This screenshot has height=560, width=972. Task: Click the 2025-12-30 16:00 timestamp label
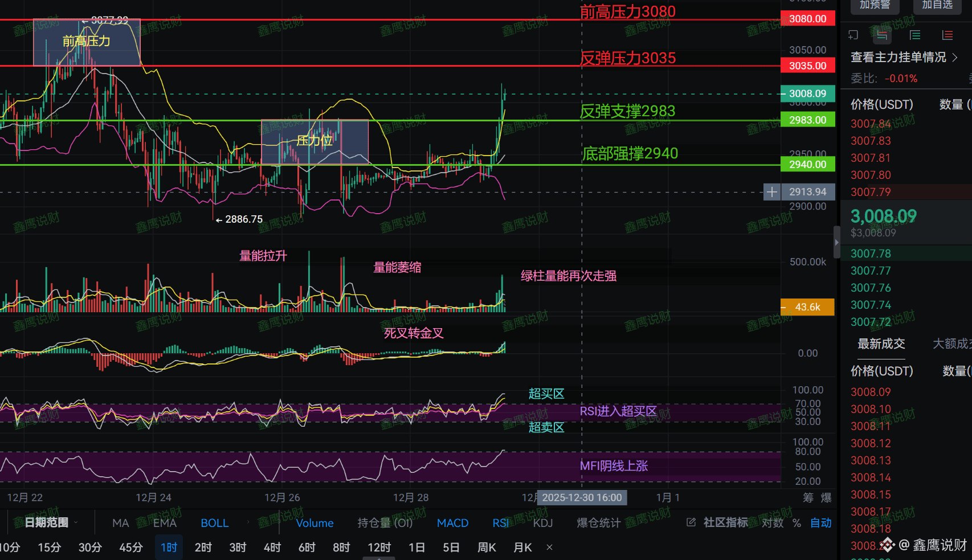(x=581, y=497)
